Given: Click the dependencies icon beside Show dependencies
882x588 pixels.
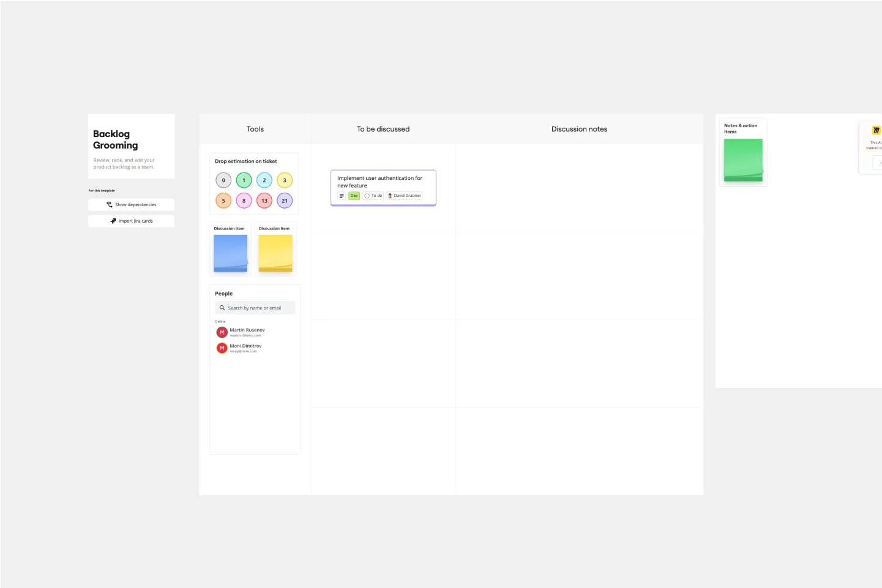Looking at the screenshot, I should (x=110, y=204).
